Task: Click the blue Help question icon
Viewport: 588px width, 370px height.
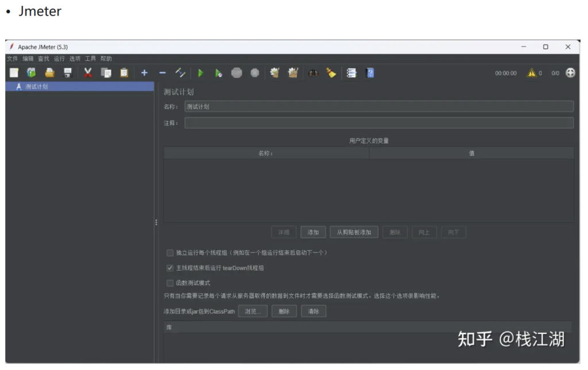Action: pyautogui.click(x=370, y=73)
